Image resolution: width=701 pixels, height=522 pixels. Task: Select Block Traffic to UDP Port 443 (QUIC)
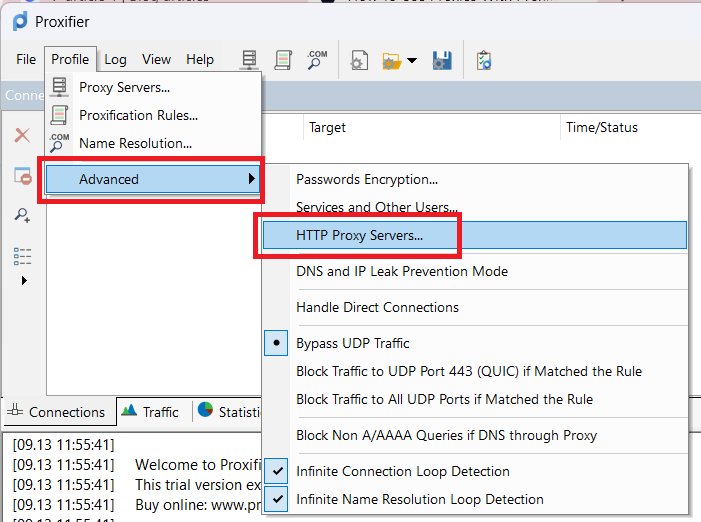(x=475, y=371)
